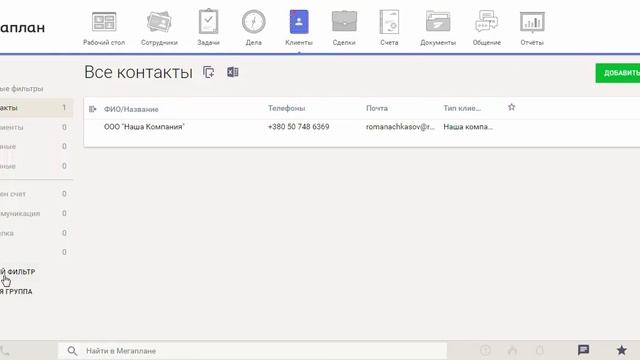640x360 pixels.
Task: Click the Почта column header
Action: click(x=377, y=108)
